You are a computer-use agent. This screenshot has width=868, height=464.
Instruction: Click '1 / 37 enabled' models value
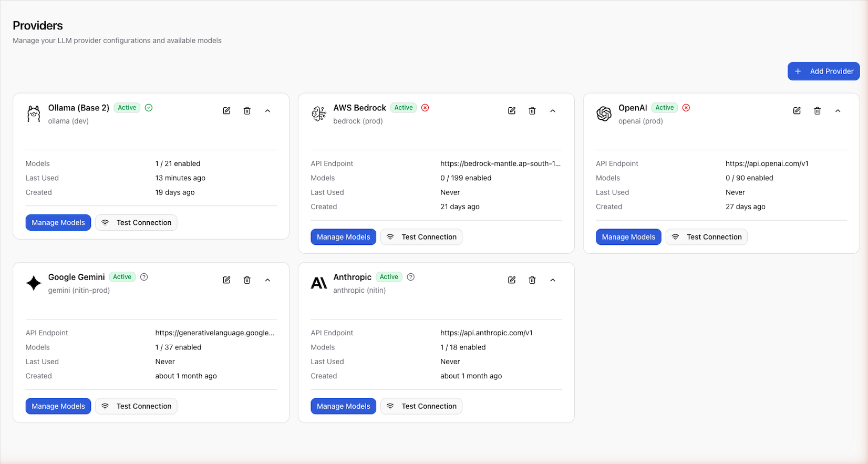(178, 347)
